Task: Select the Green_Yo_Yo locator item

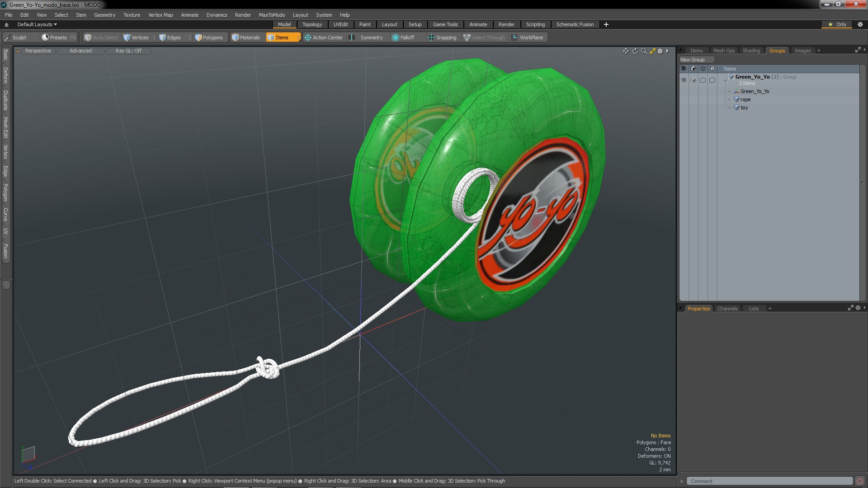Action: tap(754, 91)
